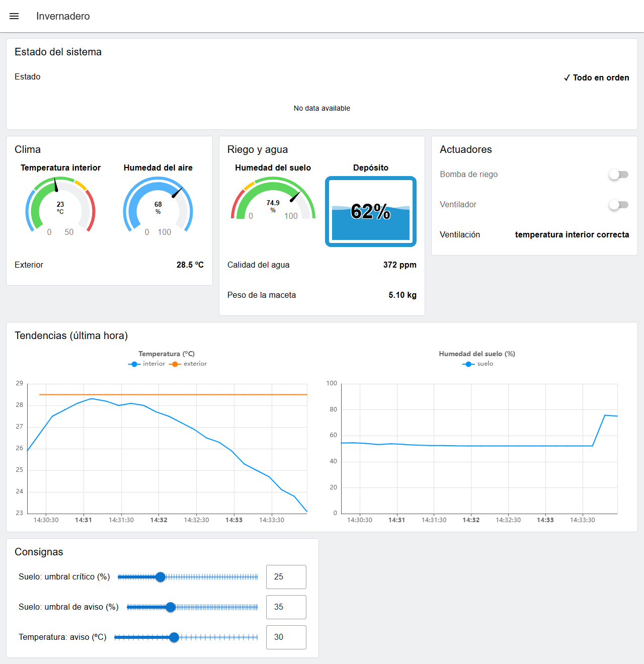This screenshot has width=644, height=664.
Task: Focus the Temperatura aviso field showing 30
Action: click(286, 637)
